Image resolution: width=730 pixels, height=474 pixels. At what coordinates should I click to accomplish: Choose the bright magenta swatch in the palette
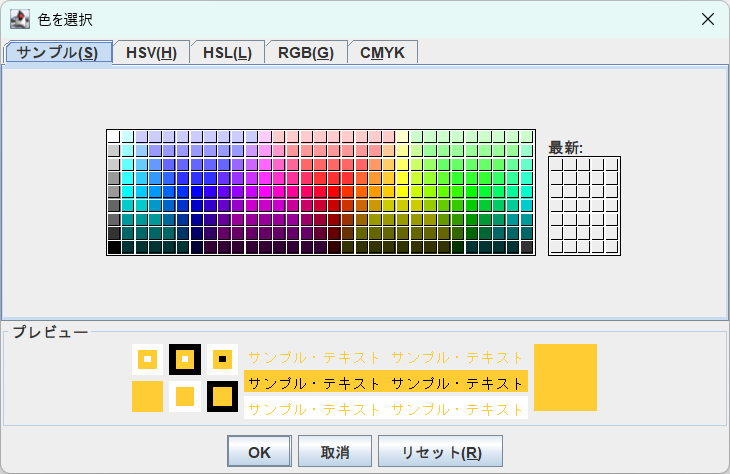coord(265,192)
